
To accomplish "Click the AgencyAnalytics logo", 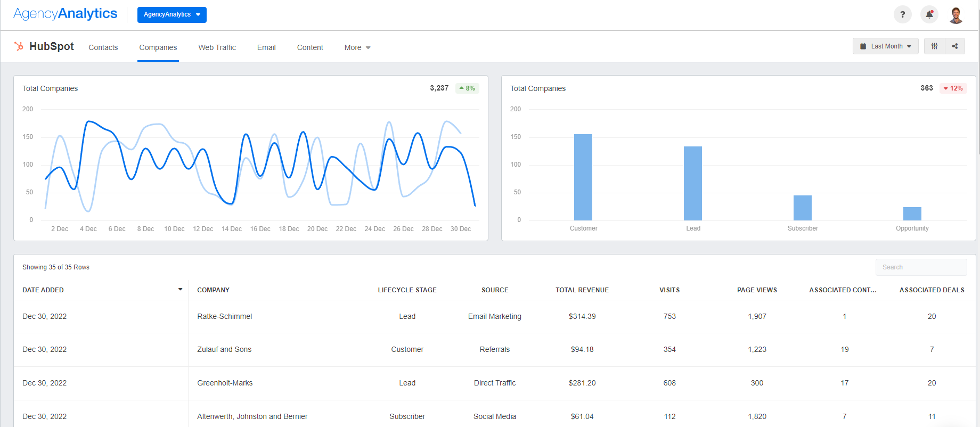I will (65, 14).
